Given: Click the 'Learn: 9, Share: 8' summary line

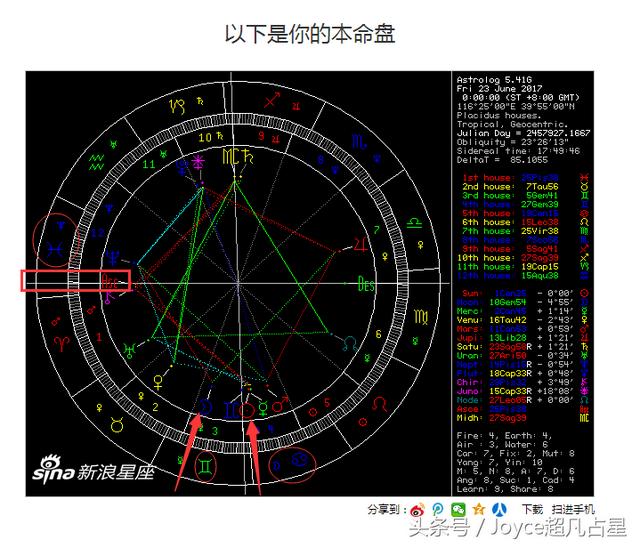Looking at the screenshot, I should pyautogui.click(x=505, y=489).
